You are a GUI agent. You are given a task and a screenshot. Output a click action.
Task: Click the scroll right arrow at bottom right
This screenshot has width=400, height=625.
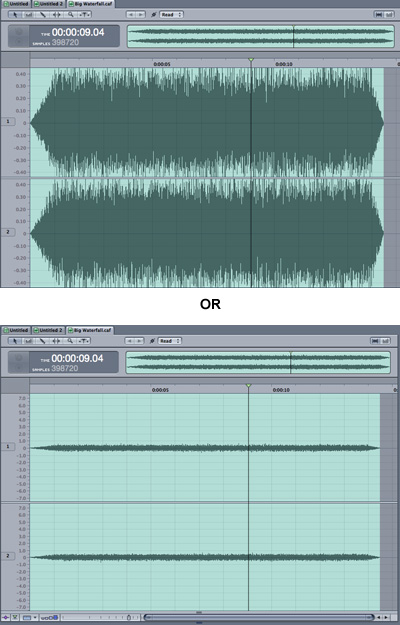[x=386, y=617]
